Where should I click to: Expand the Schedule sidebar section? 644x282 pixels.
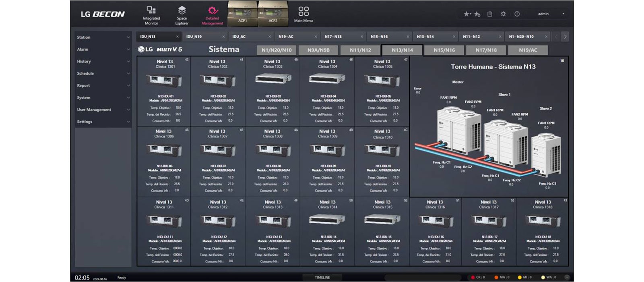[x=103, y=73]
